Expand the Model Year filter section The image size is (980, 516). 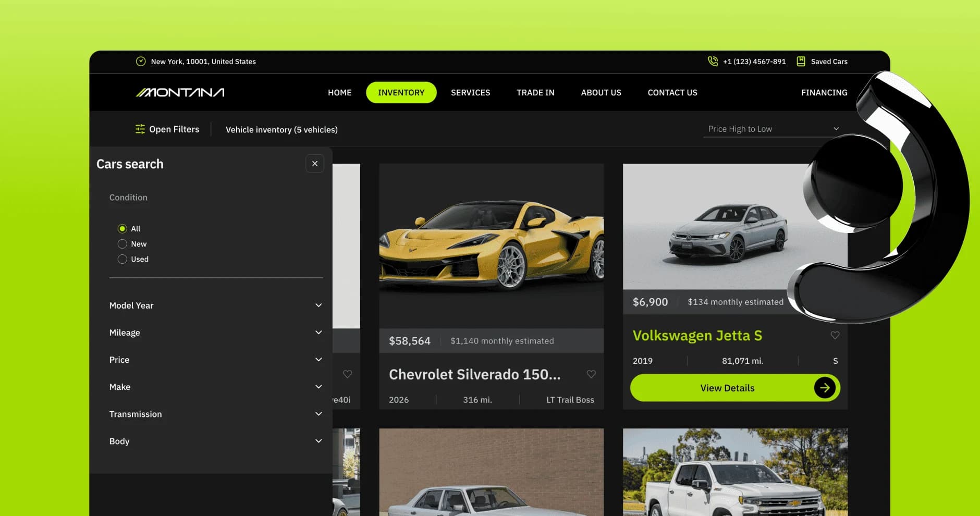tap(318, 305)
